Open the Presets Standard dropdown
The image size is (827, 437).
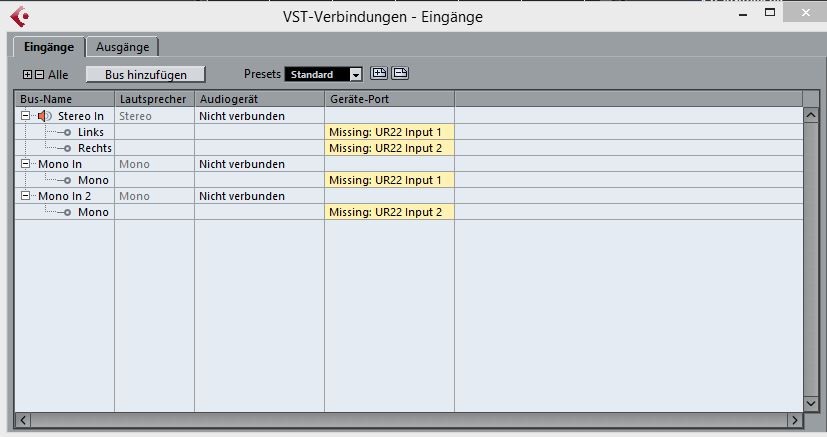tap(356, 75)
